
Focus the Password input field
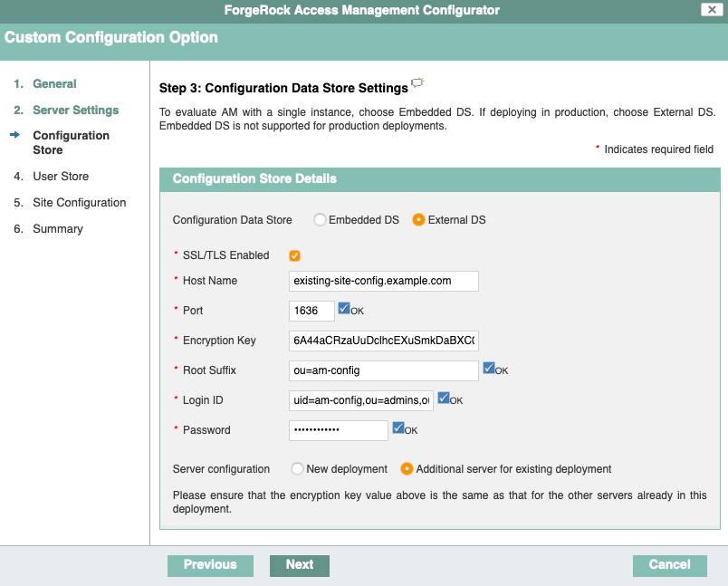click(x=338, y=430)
